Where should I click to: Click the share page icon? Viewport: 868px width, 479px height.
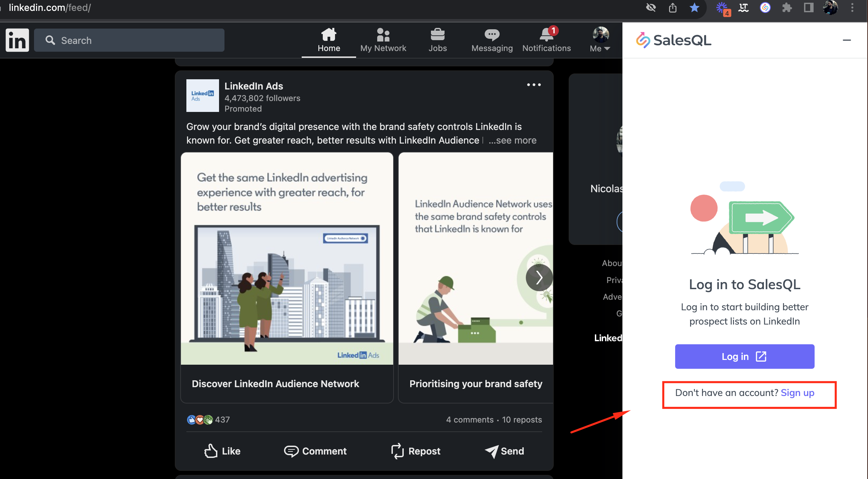click(672, 7)
